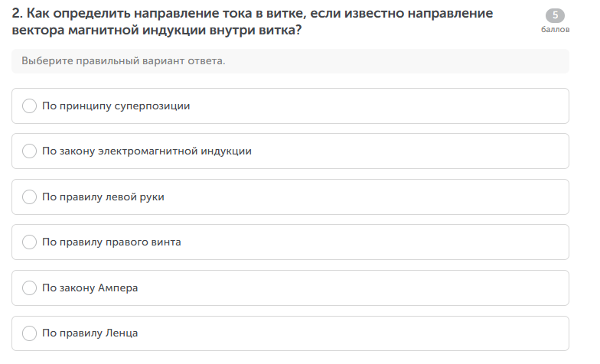The image size is (600, 364).
Task: Click the hint 'Выберите правильный вариант ответа.'
Action: pos(123,61)
